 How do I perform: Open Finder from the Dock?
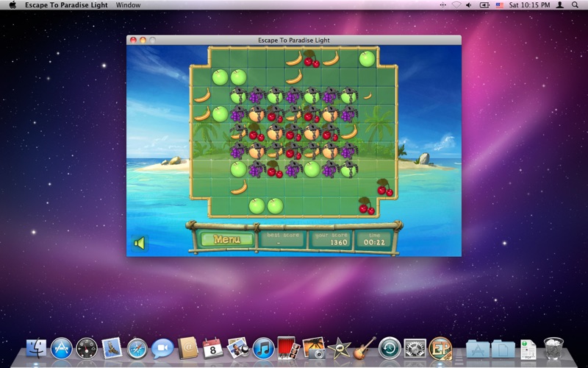[36, 348]
